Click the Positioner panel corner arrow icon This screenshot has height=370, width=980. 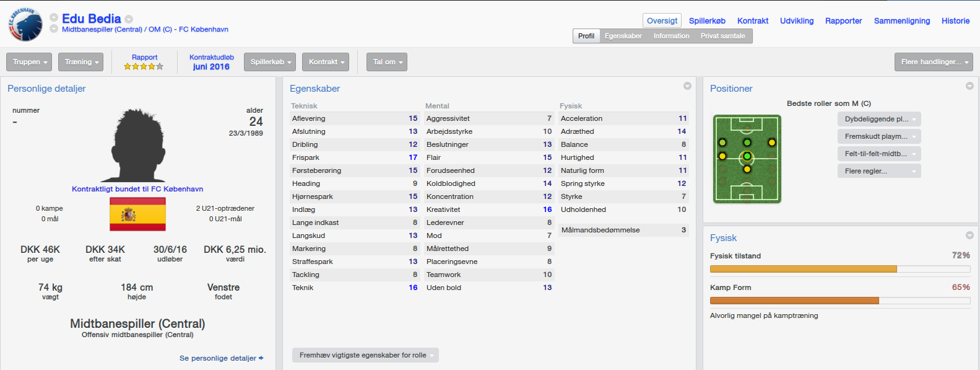[x=969, y=86]
